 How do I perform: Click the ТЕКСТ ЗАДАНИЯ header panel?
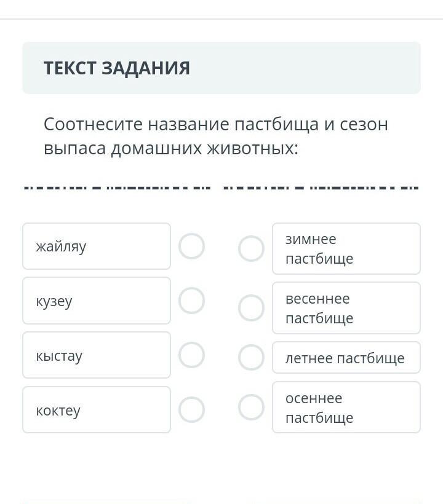221,68
